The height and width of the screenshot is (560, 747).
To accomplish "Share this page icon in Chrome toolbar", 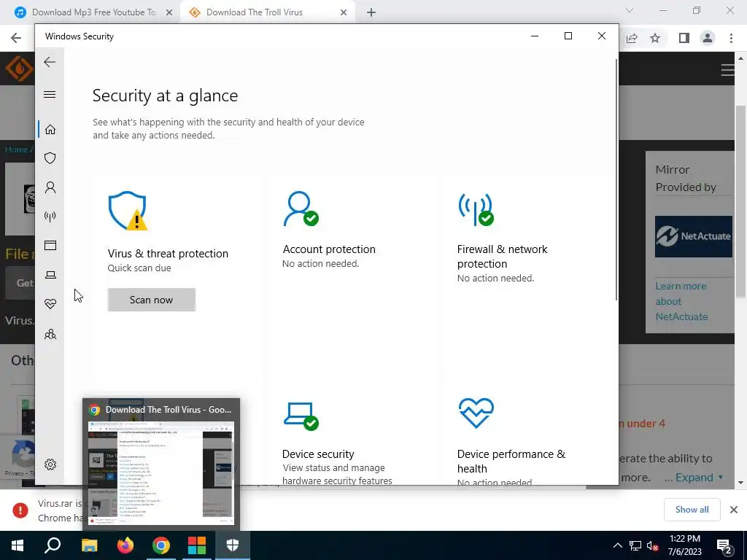I will click(x=632, y=38).
